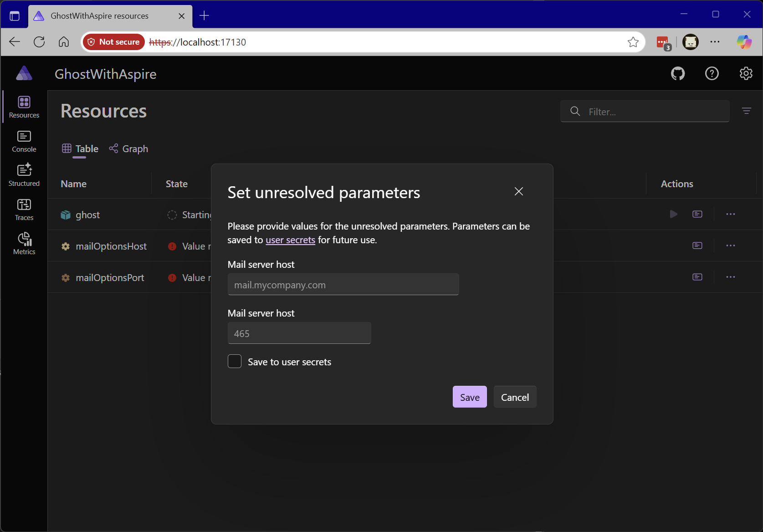Open ellipsis actions menu for mailOptionsPort row
This screenshot has height=532, width=763.
pyautogui.click(x=730, y=277)
